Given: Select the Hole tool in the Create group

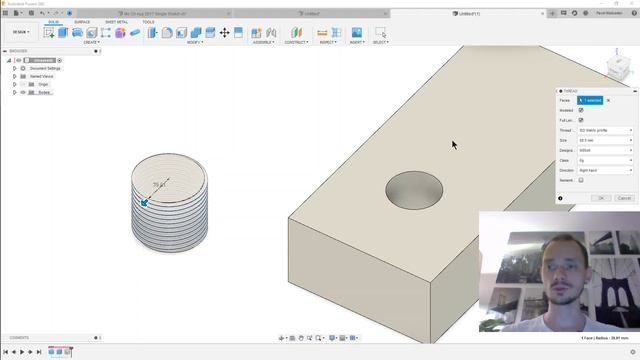Looking at the screenshot, I should [91, 33].
